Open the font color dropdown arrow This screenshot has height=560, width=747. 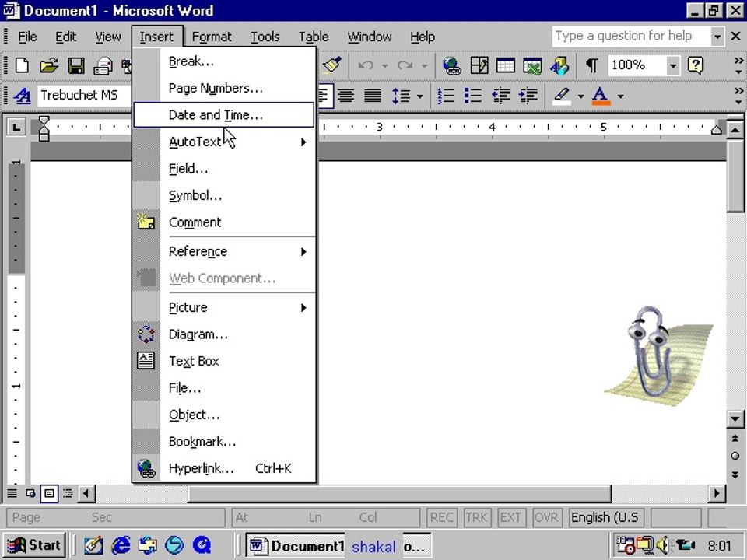[x=621, y=96]
